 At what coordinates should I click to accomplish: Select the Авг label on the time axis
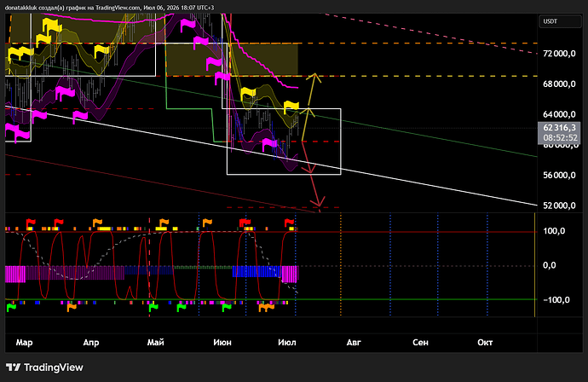point(354,342)
